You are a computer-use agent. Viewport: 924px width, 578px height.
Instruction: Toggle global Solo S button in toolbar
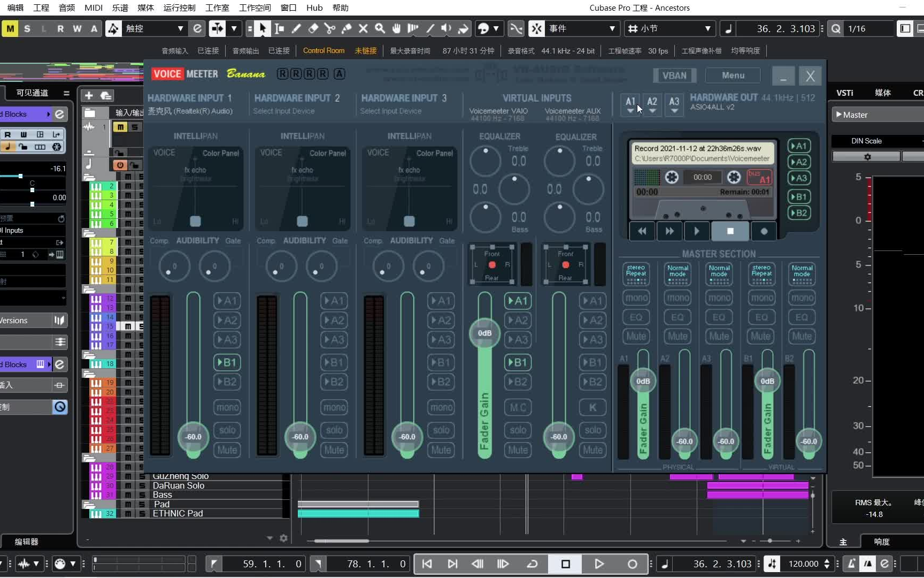click(x=27, y=28)
